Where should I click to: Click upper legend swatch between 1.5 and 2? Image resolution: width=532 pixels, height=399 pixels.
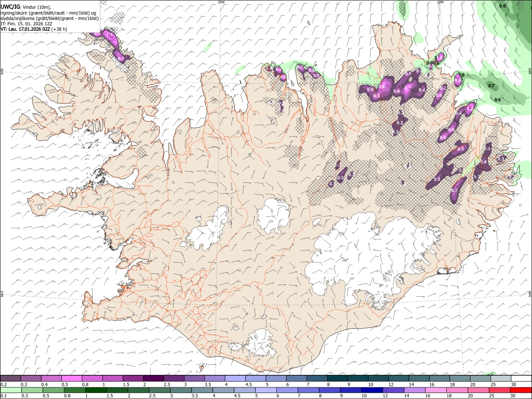point(133,378)
